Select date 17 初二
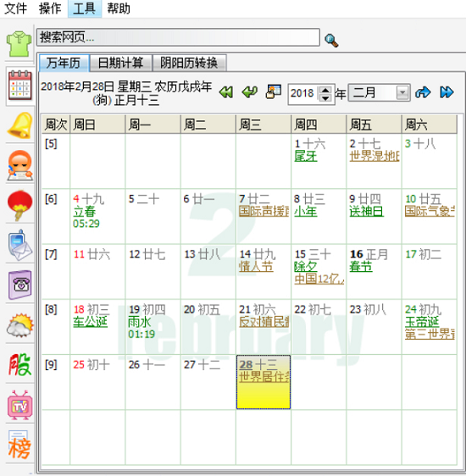The image size is (466, 476). [x=424, y=254]
